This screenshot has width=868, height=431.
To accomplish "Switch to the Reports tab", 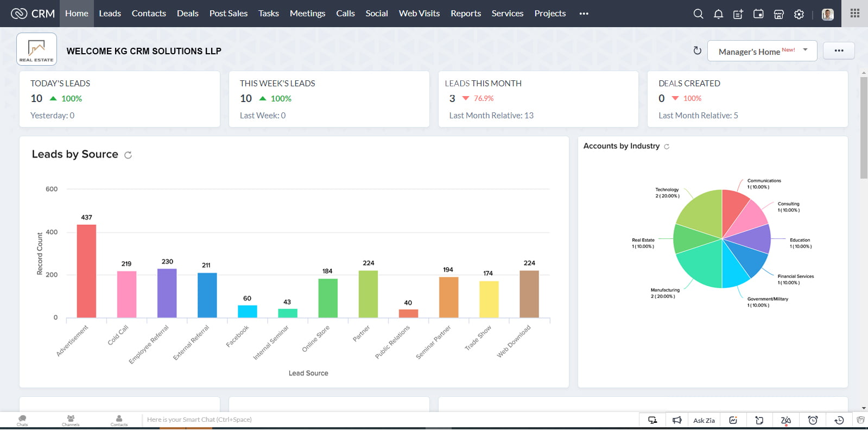I will click(x=466, y=14).
